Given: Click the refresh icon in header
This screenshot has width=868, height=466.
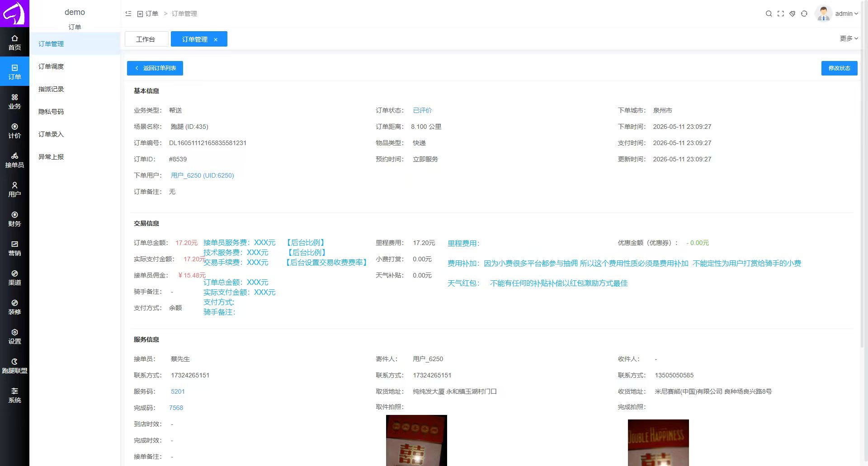Looking at the screenshot, I should [x=804, y=14].
